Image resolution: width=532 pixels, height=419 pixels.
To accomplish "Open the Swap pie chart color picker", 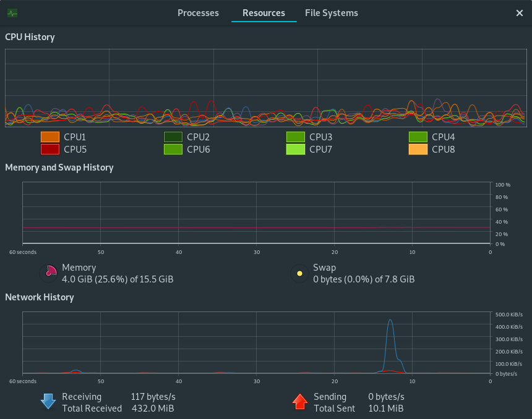I will pos(299,273).
